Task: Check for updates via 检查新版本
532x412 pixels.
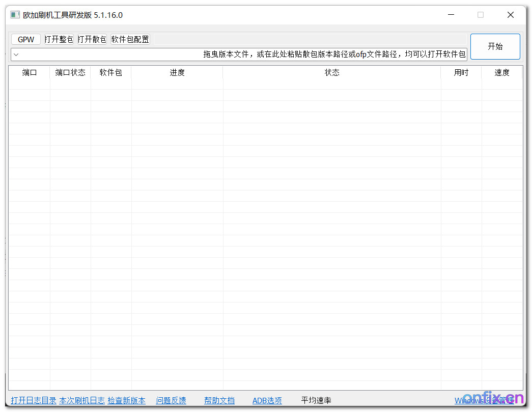Action: tap(125, 400)
